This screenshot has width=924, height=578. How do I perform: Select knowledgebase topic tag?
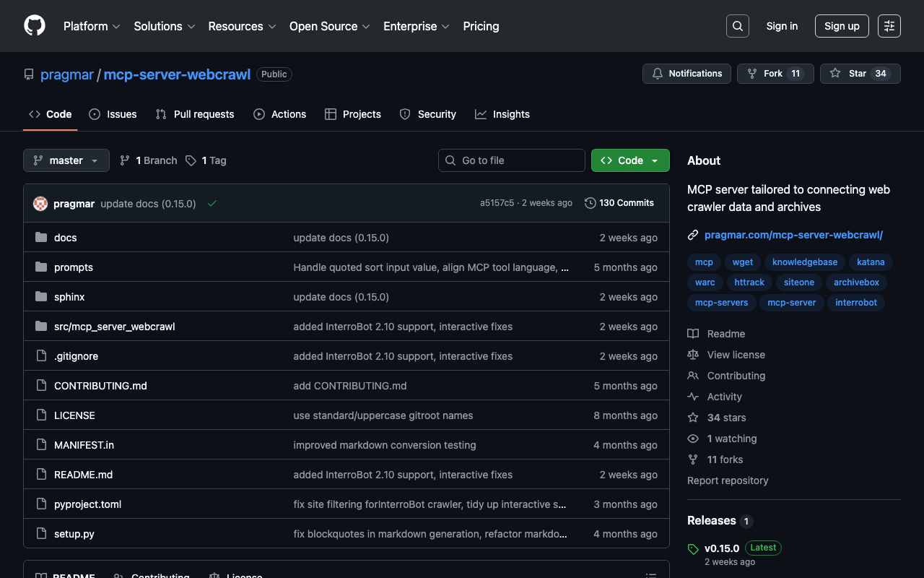click(805, 262)
